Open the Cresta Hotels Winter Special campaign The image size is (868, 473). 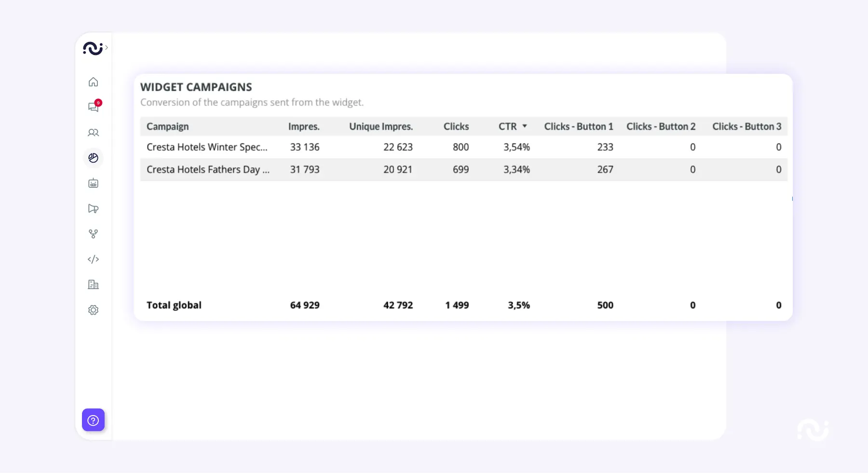click(x=207, y=147)
